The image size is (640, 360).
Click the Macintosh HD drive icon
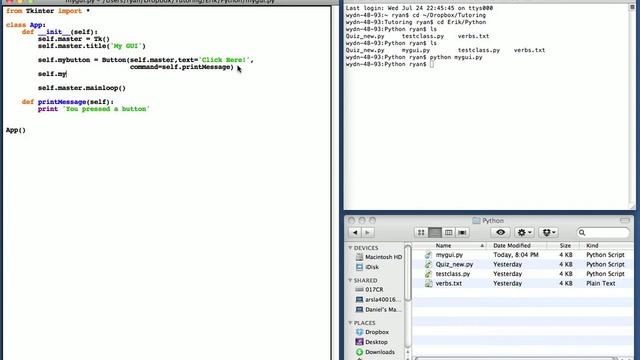click(x=359, y=257)
